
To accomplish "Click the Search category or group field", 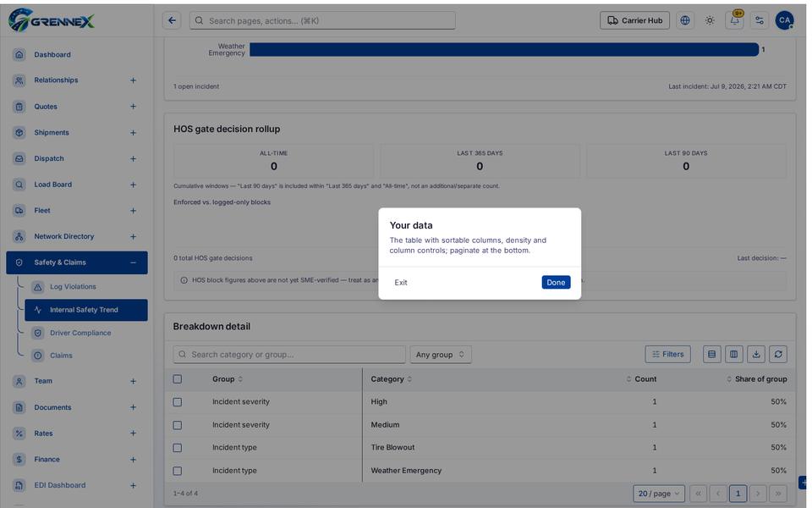I will pyautogui.click(x=289, y=355).
